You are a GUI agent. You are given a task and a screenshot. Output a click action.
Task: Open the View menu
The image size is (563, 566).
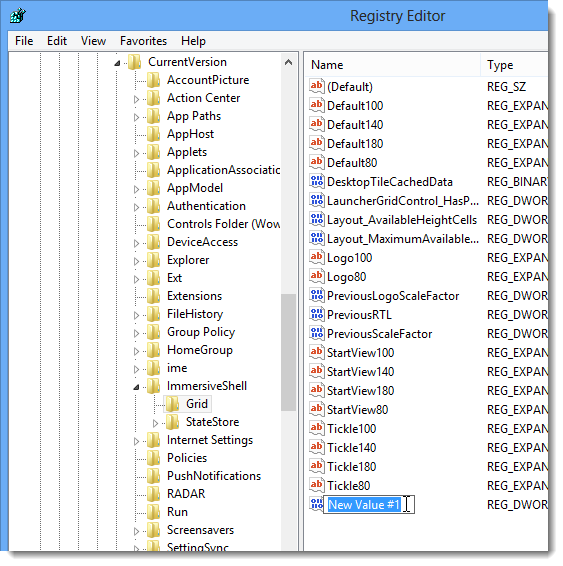pos(93,41)
